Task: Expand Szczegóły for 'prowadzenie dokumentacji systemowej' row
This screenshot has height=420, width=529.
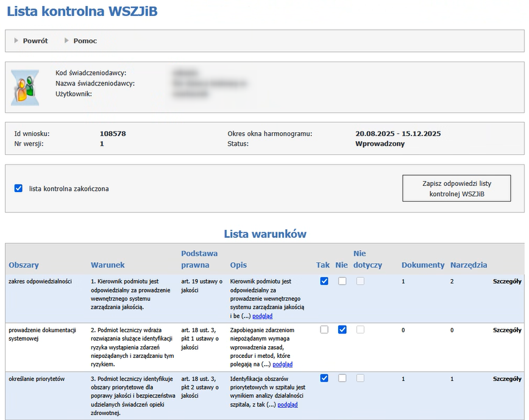Action: [x=506, y=330]
